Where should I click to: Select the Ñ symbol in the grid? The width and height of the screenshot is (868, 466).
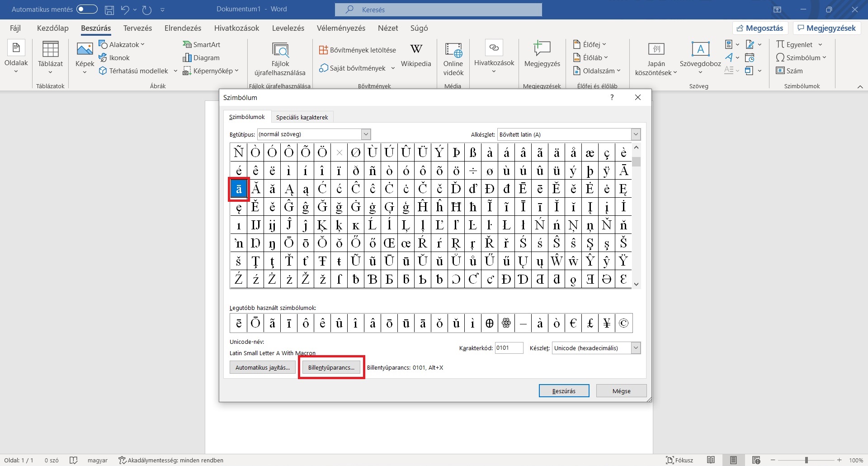[x=239, y=152]
